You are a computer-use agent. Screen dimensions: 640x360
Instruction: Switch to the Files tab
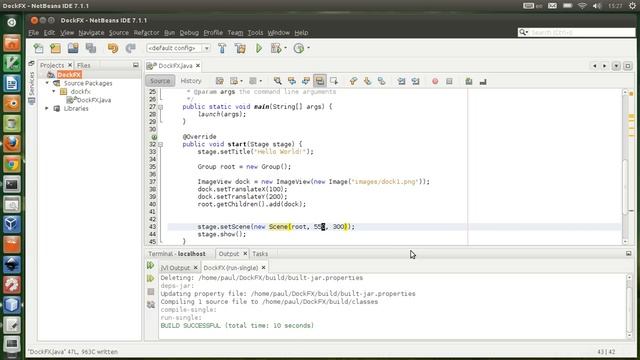[x=84, y=65]
